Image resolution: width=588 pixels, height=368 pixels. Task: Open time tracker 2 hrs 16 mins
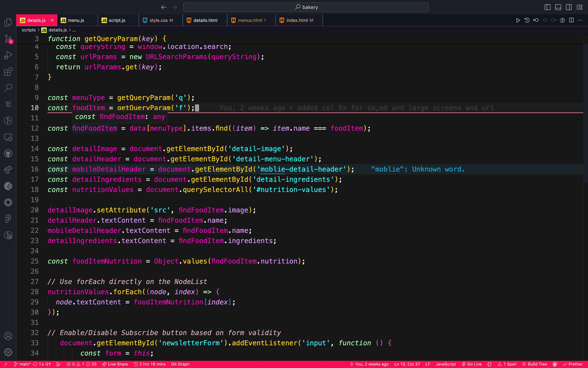(150, 364)
